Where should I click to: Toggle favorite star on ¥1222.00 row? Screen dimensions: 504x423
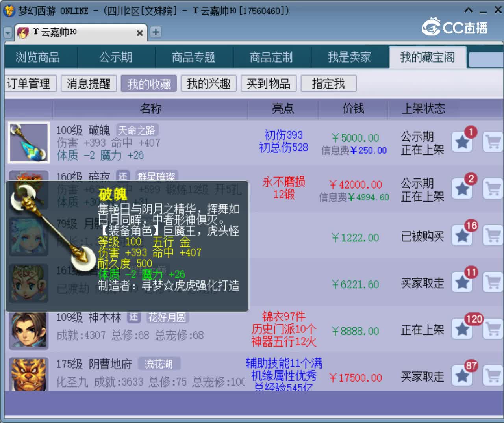pos(462,236)
